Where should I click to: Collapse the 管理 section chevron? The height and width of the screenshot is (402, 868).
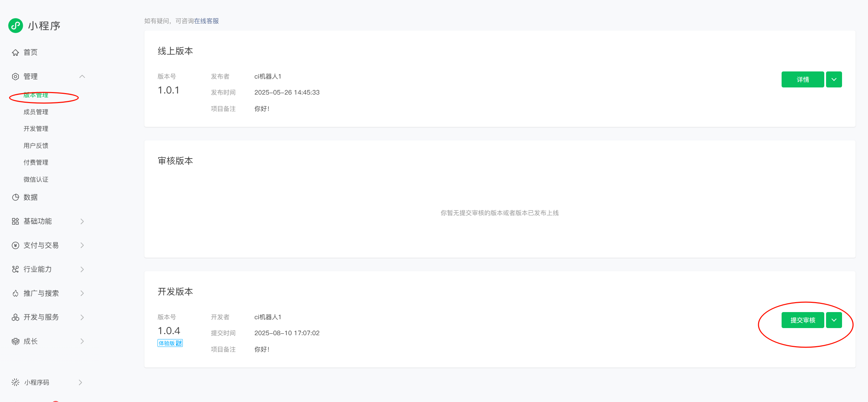click(82, 76)
